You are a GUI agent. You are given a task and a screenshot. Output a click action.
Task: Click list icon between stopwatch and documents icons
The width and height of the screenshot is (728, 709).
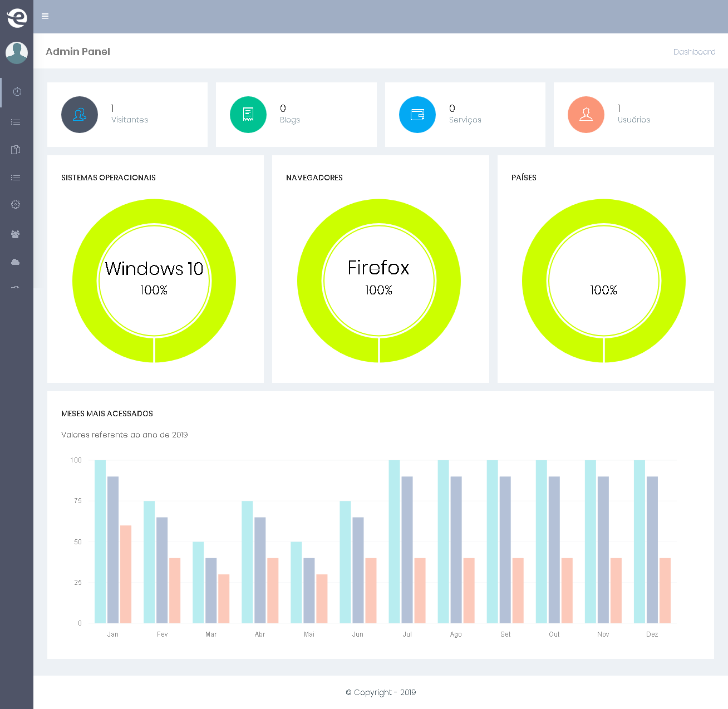pyautogui.click(x=16, y=122)
